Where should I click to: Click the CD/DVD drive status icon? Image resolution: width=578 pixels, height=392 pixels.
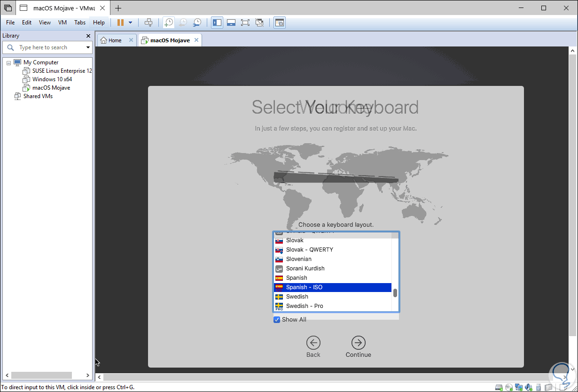coord(509,387)
